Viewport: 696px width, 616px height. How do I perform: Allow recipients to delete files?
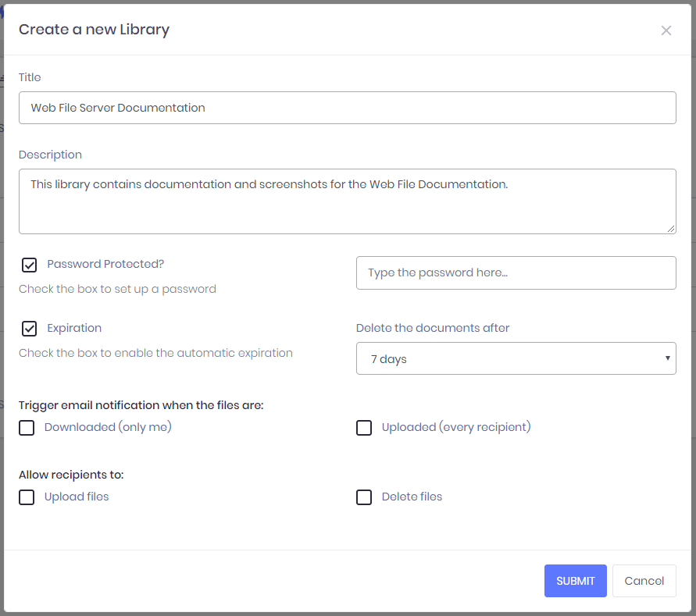click(x=363, y=497)
